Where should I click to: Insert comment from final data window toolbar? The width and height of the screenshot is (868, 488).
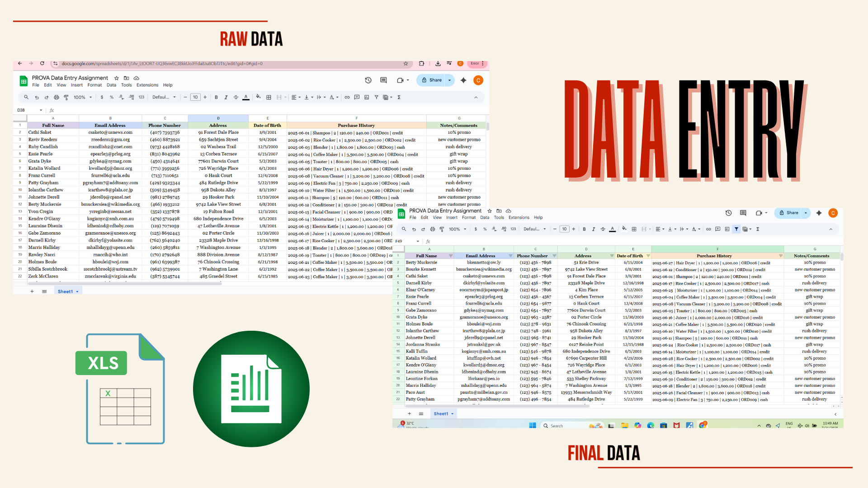pyautogui.click(x=717, y=229)
